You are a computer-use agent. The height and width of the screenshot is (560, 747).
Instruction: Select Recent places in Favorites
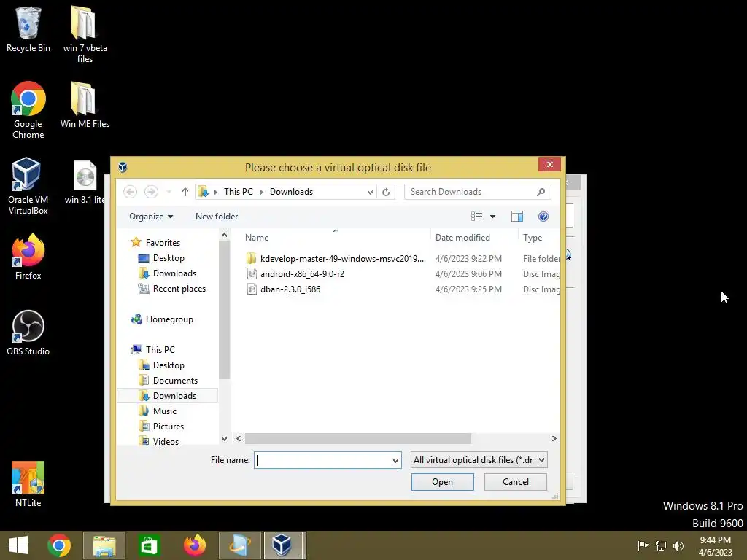(x=172, y=289)
